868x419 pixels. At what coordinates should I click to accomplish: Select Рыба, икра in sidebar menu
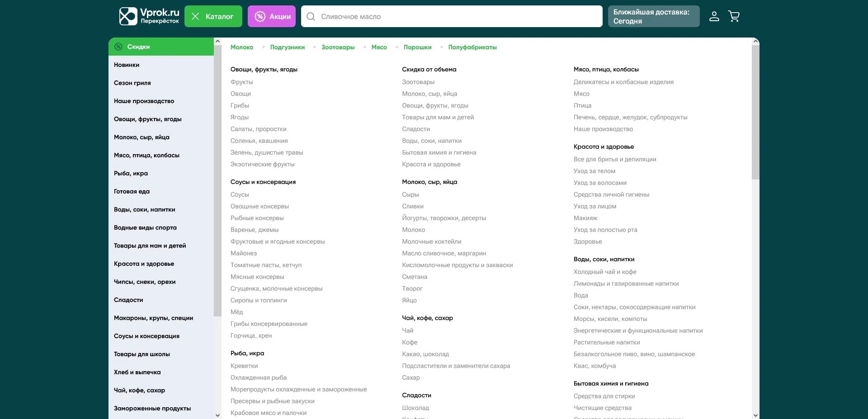(131, 174)
